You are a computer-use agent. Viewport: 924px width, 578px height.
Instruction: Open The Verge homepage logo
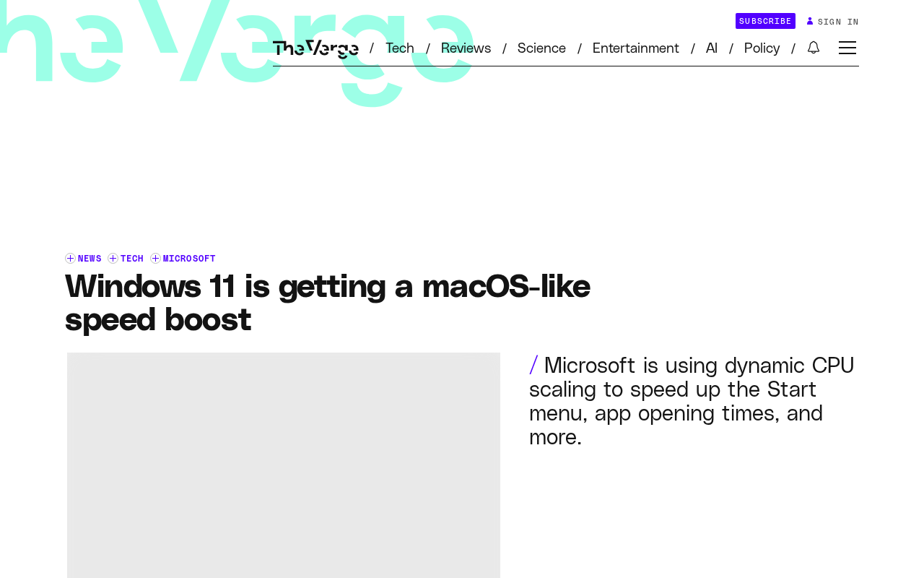coord(315,48)
